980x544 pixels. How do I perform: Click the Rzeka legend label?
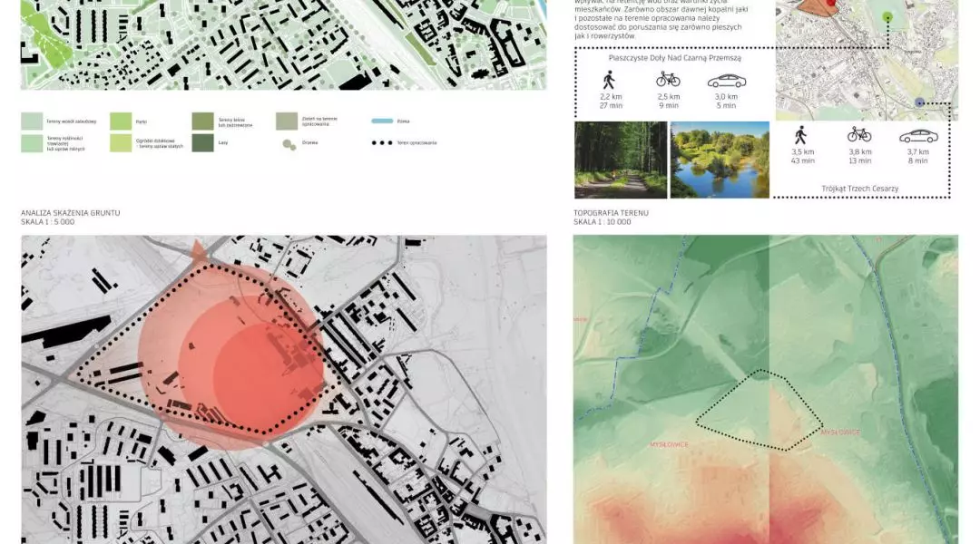403,121
